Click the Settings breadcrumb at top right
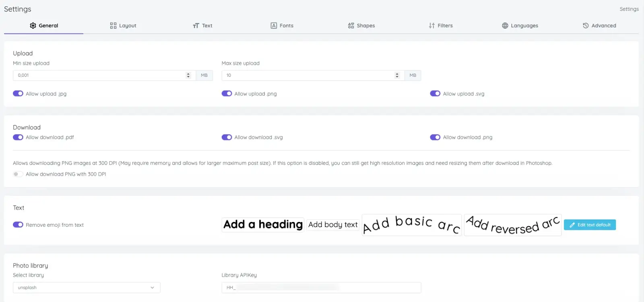Image resolution: width=644 pixels, height=302 pixels. (x=629, y=9)
